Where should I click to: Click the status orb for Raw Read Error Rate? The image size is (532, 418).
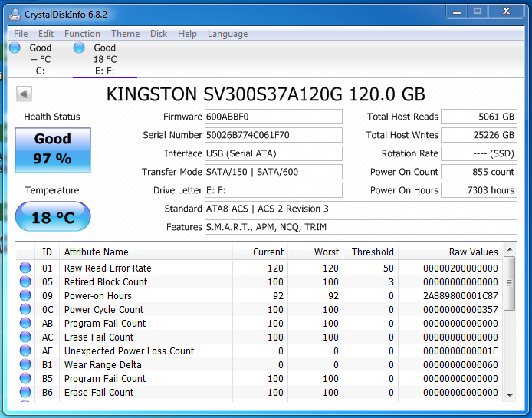click(25, 268)
